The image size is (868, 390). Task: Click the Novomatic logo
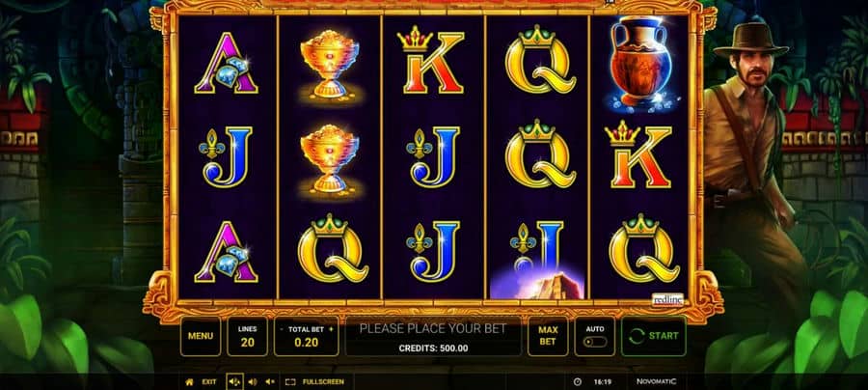coord(656,381)
